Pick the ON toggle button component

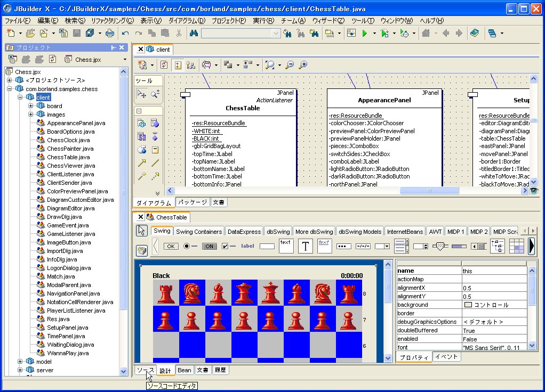[209, 246]
